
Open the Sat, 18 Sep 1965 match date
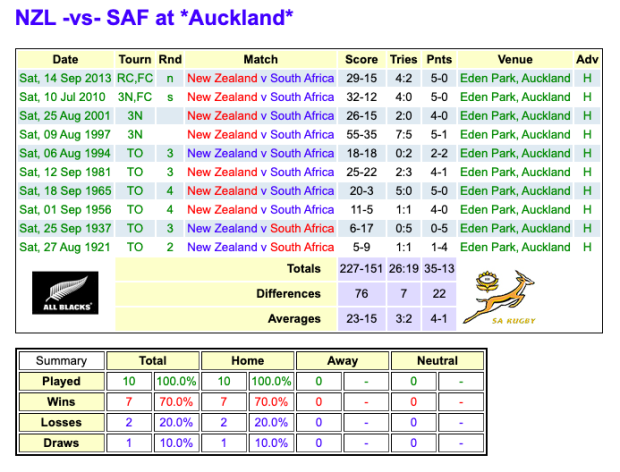click(65, 191)
